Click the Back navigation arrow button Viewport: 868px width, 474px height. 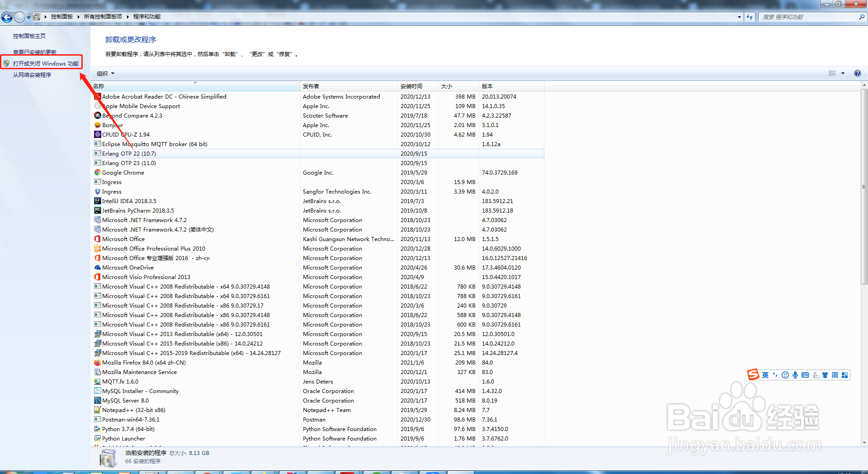click(x=7, y=17)
